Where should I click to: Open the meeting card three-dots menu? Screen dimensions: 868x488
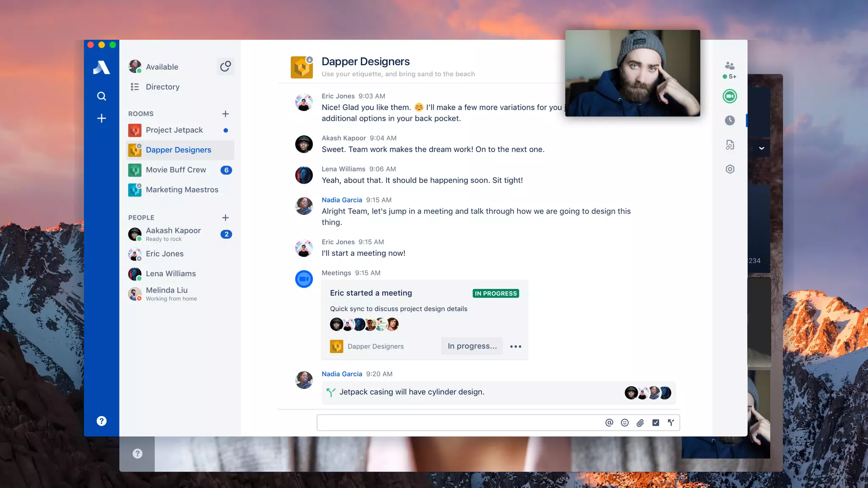pyautogui.click(x=515, y=346)
